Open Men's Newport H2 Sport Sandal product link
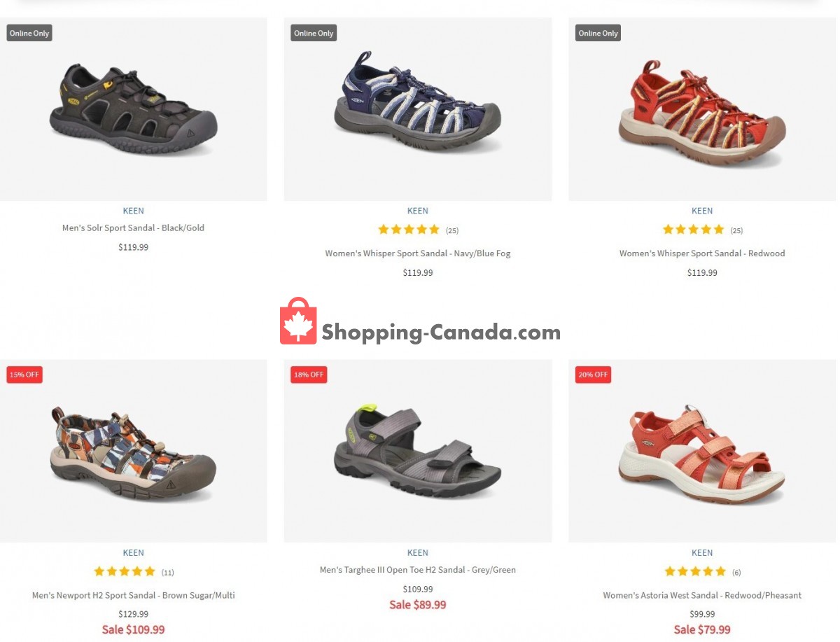Screen dimensions: 840x642 tap(133, 596)
